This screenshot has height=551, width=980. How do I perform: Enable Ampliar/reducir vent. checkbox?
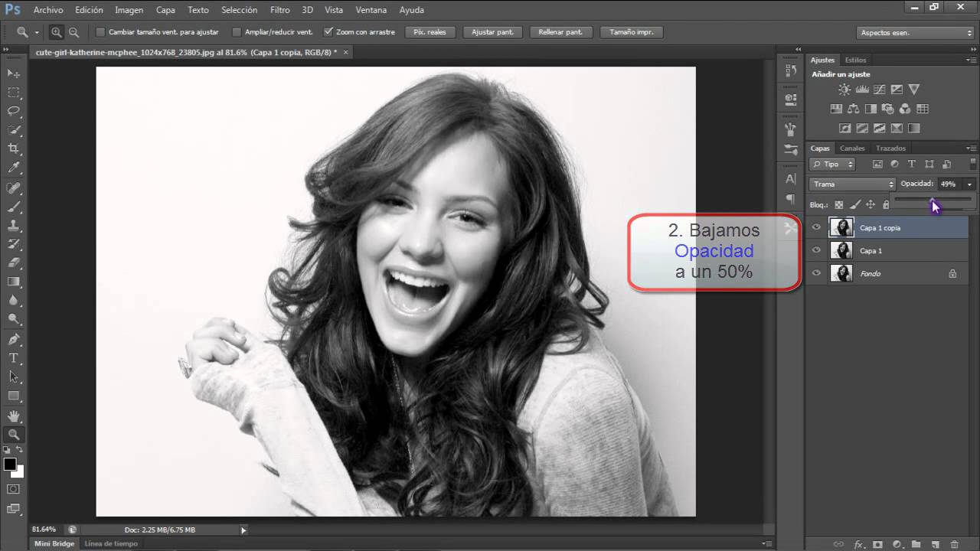pyautogui.click(x=237, y=32)
